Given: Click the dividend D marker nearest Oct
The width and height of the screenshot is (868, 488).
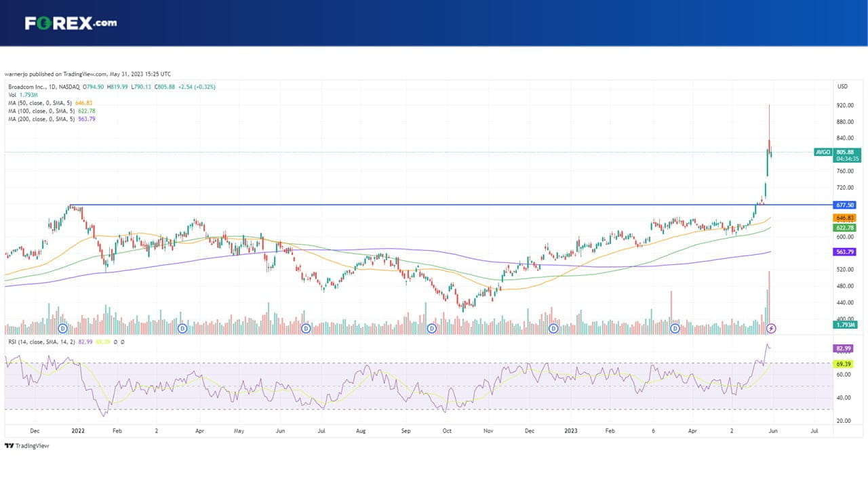Looking at the screenshot, I should (432, 328).
